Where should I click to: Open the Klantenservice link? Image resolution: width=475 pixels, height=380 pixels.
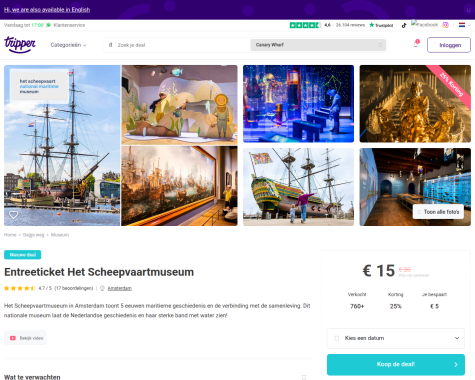click(x=69, y=25)
